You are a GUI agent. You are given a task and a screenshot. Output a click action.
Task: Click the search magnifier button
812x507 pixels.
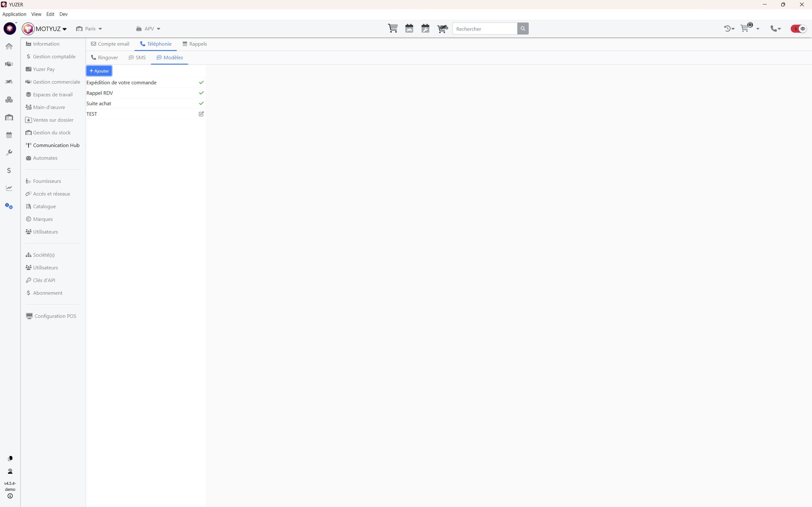point(522,29)
